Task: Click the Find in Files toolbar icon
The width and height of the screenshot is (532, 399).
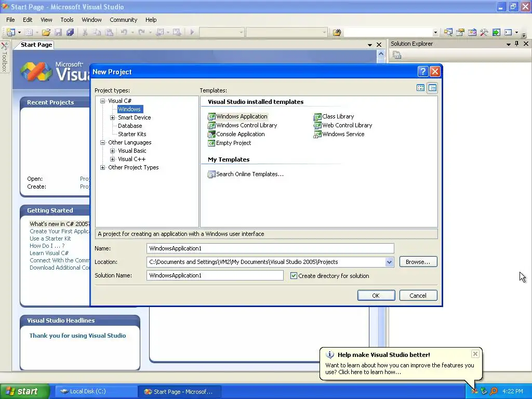Action: click(337, 32)
